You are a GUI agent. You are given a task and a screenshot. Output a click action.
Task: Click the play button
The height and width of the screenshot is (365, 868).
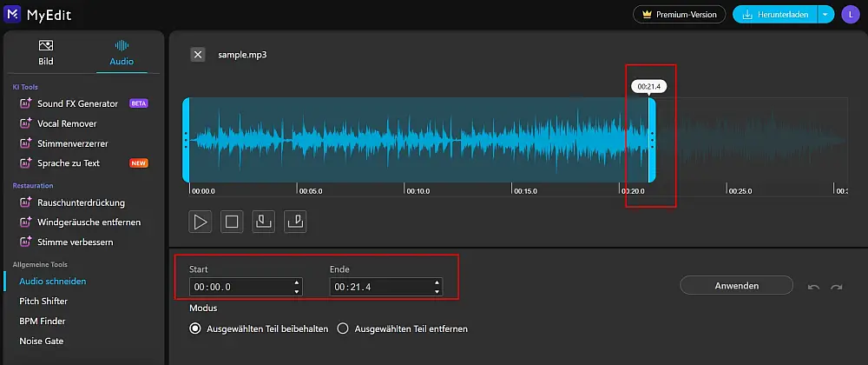click(x=201, y=222)
